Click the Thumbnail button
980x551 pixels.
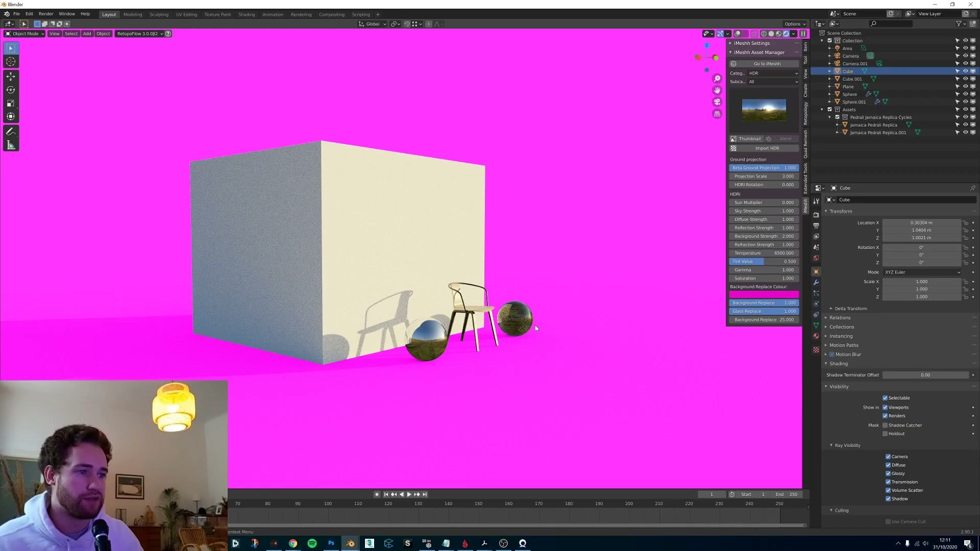click(x=746, y=139)
